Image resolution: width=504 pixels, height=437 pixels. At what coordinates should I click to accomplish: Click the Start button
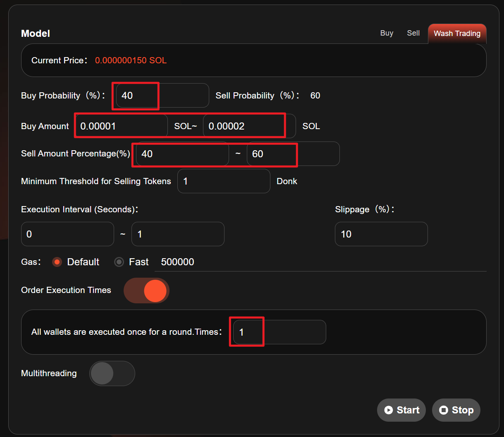(401, 410)
